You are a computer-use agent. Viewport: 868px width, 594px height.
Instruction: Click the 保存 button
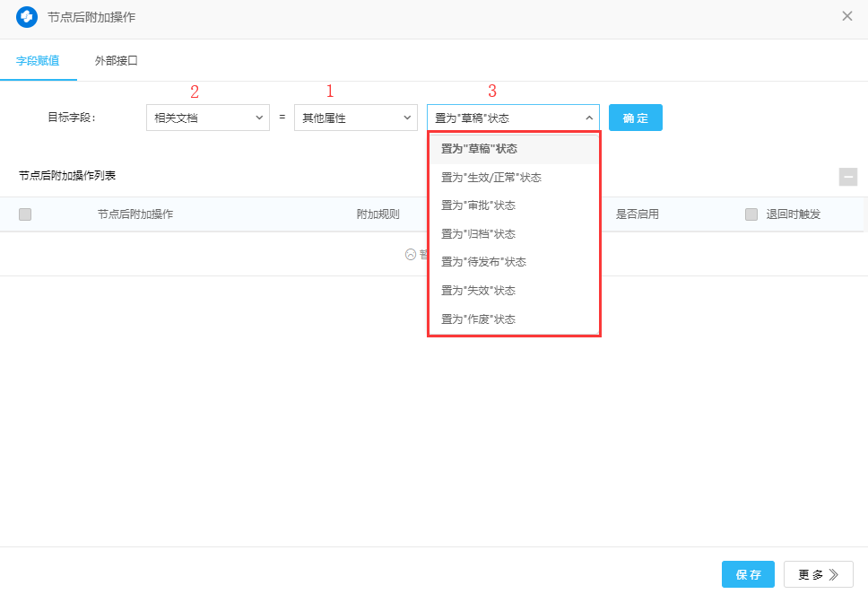coord(748,574)
